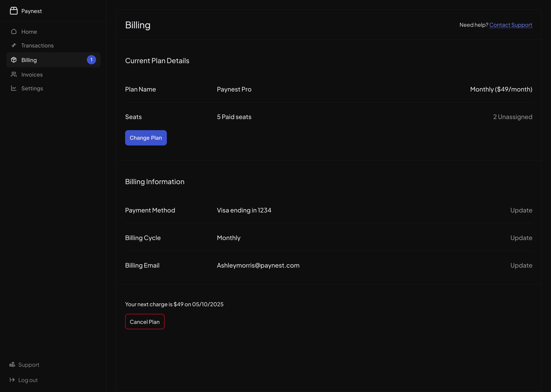Log out of Paynest
The width and height of the screenshot is (551, 392).
tap(23, 380)
